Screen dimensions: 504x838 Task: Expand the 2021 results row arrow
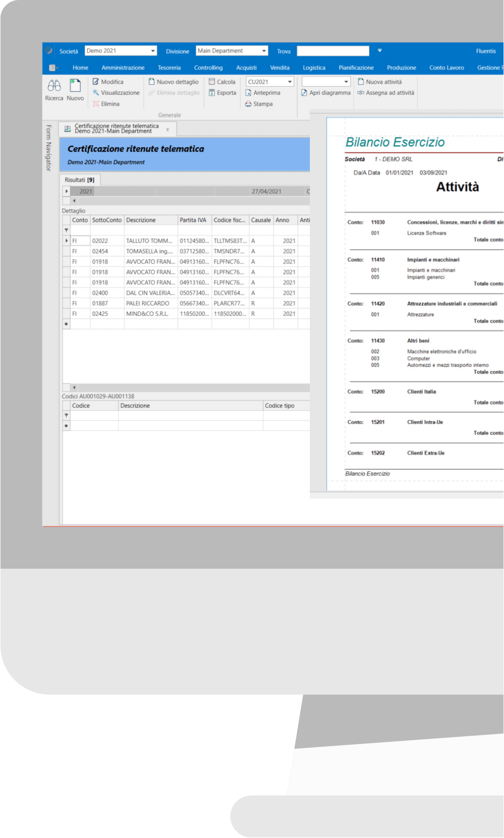point(66,191)
